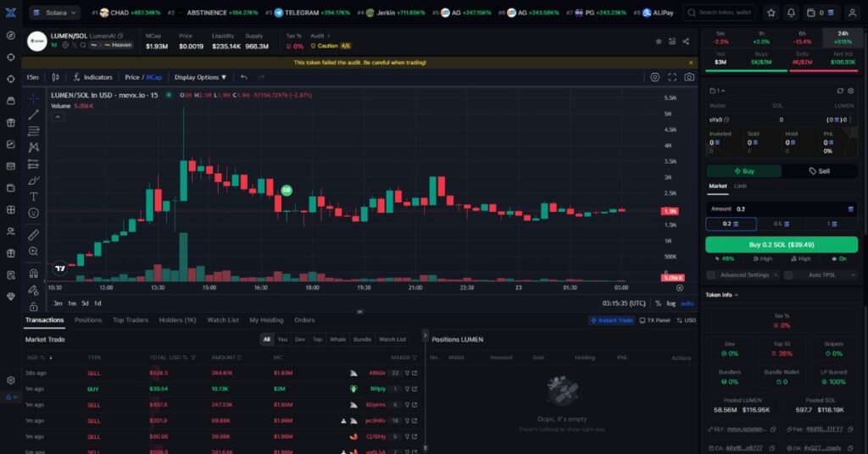Take a chart snapshot with camera icon
Viewport: 868px width, 454px height.
[689, 77]
